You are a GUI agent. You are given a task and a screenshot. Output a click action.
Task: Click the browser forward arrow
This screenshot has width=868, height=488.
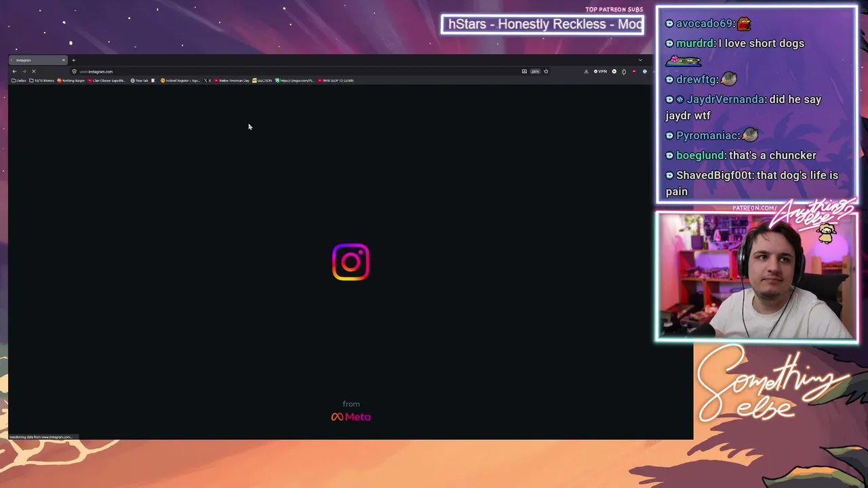(x=24, y=71)
